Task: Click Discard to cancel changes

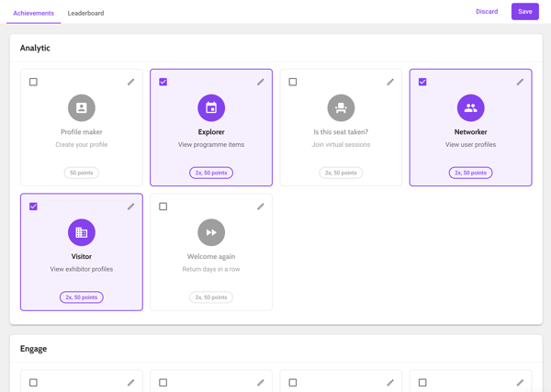Action: click(487, 12)
